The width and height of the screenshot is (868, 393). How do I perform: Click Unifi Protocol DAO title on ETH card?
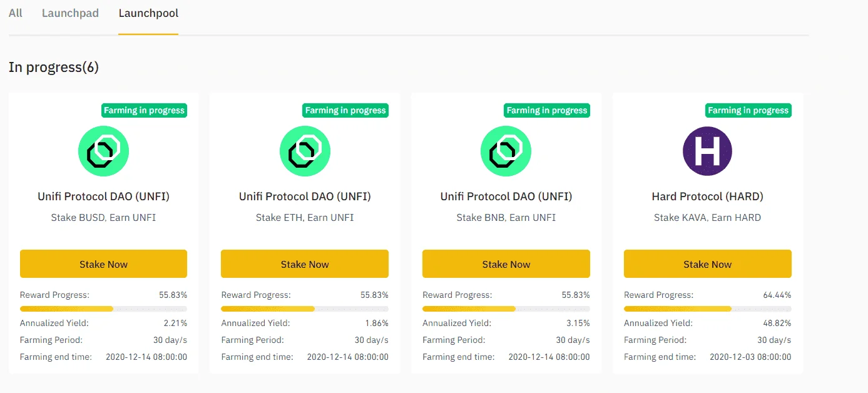305,196
